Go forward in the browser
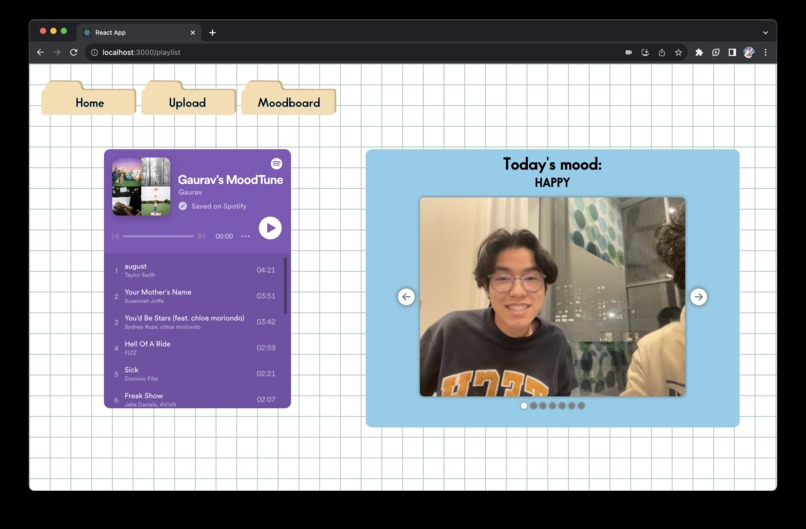Image resolution: width=806 pixels, height=529 pixels. 57,52
